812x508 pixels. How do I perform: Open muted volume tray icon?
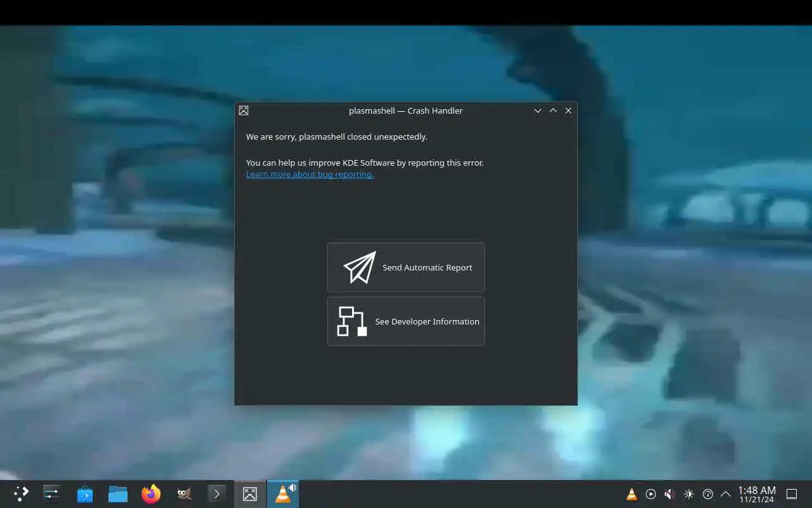[x=670, y=494]
